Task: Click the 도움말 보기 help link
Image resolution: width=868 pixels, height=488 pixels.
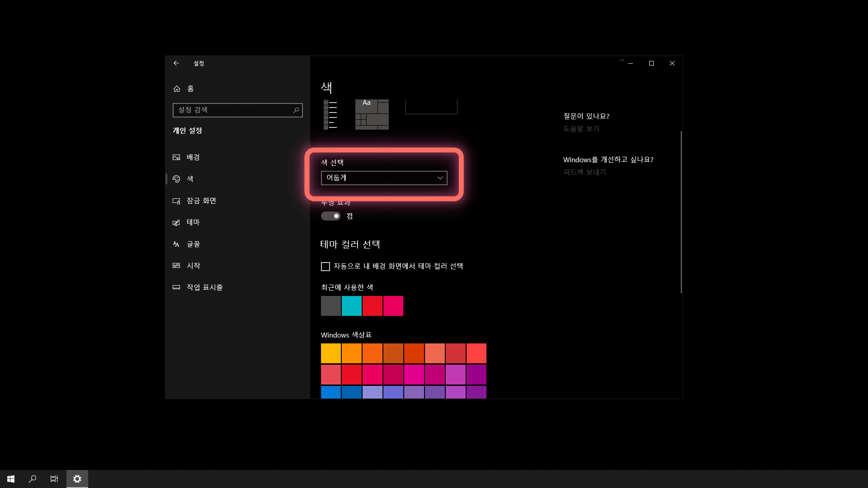Action: [x=581, y=129]
